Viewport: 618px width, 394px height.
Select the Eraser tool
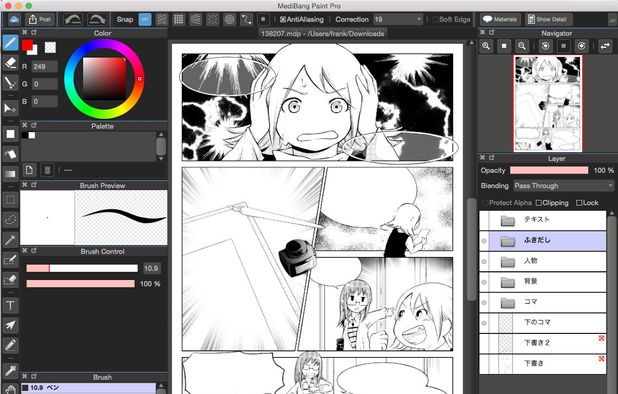(x=10, y=63)
